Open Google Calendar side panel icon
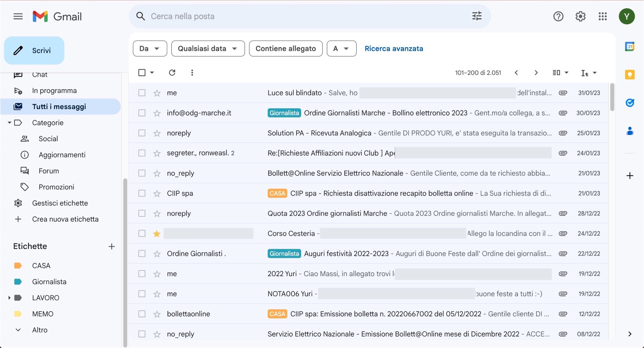The width and height of the screenshot is (644, 348). 630,47
